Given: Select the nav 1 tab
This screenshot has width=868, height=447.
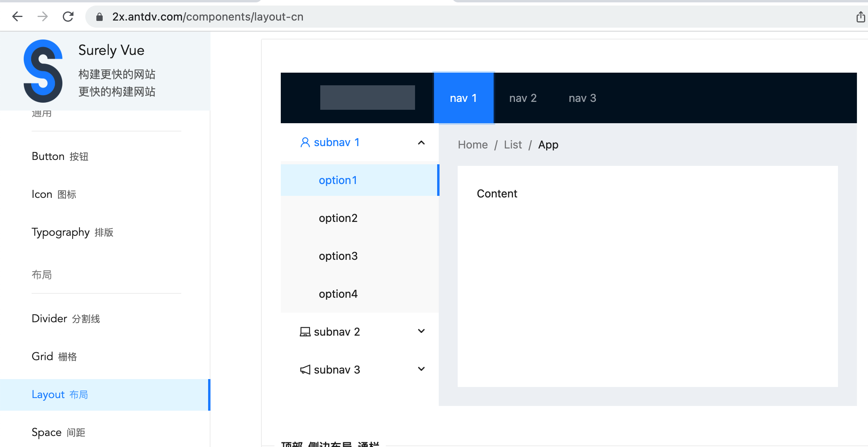Looking at the screenshot, I should 464,98.
